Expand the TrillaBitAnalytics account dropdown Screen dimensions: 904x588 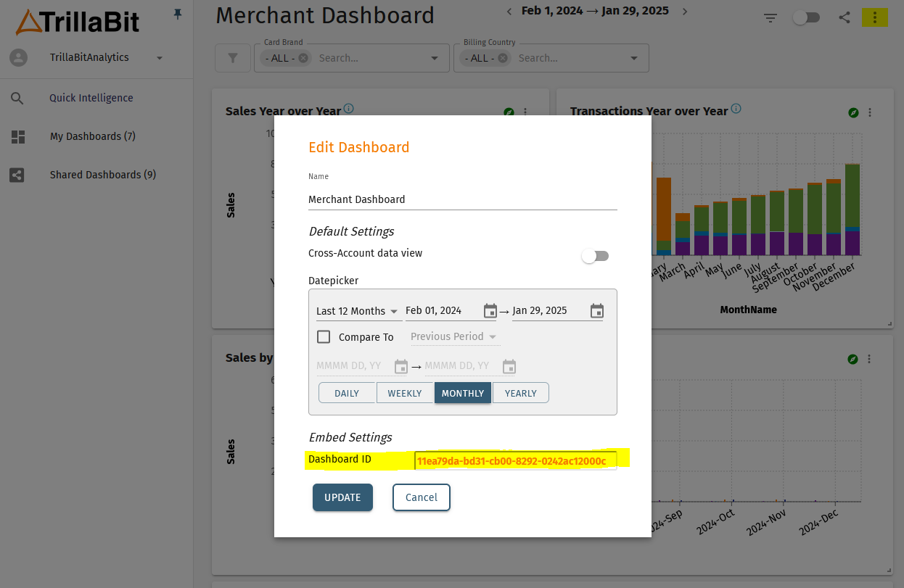point(160,58)
